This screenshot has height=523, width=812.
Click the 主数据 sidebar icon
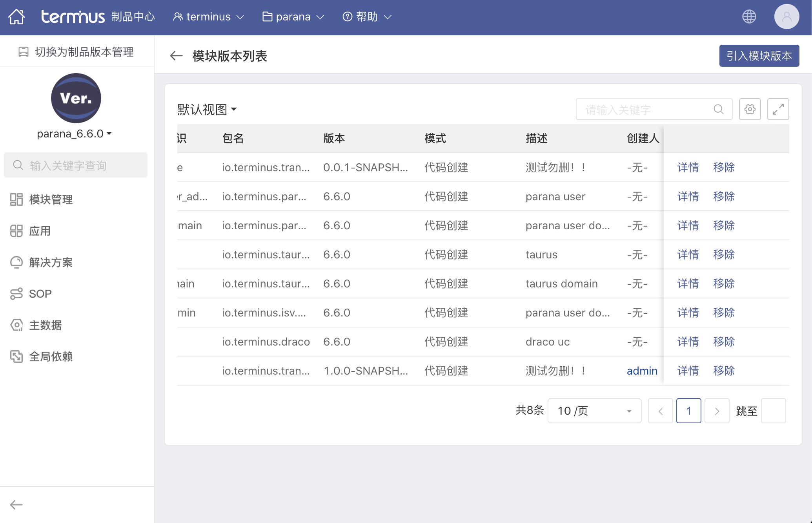coord(16,325)
